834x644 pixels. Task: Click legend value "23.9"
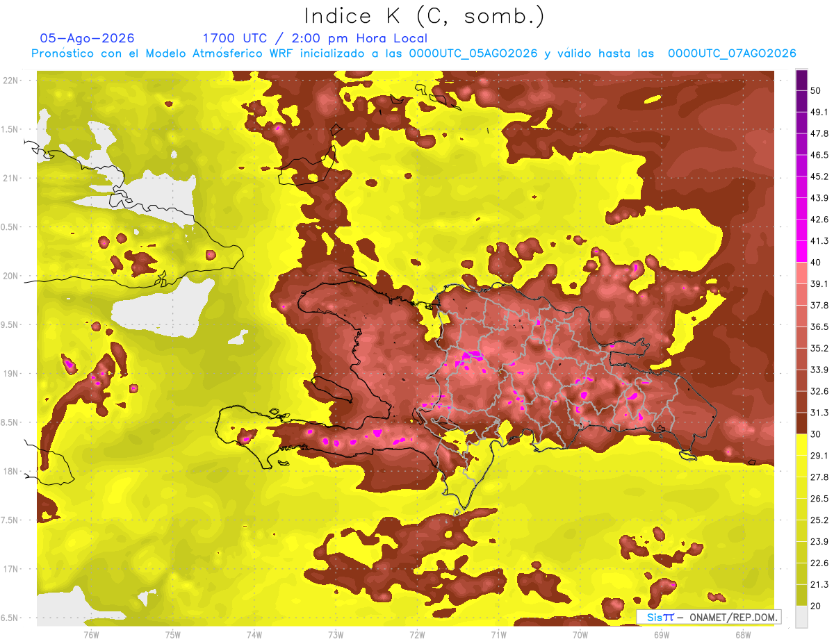coord(819,541)
